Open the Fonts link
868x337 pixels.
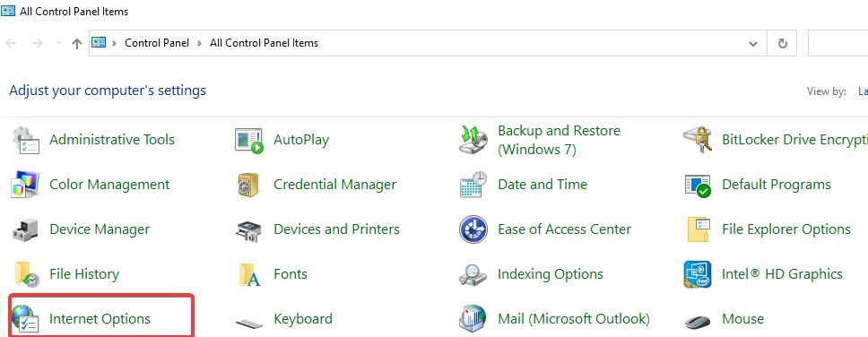[x=291, y=274]
